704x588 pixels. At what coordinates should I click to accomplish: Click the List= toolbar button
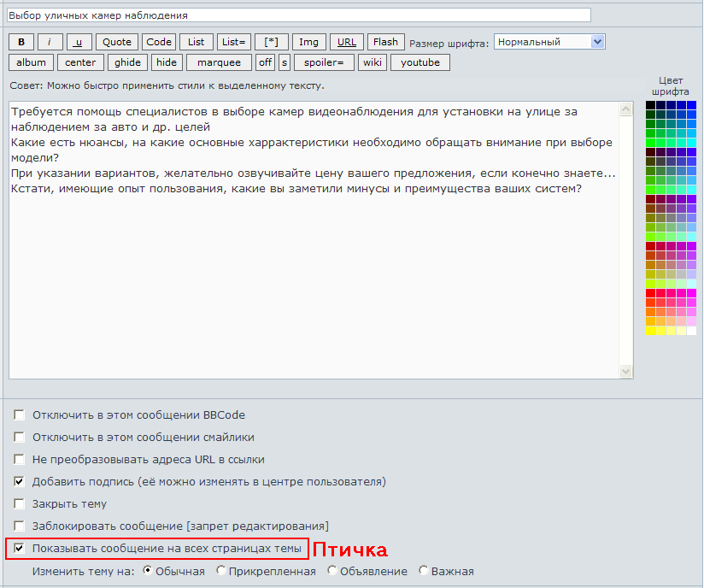[x=233, y=42]
